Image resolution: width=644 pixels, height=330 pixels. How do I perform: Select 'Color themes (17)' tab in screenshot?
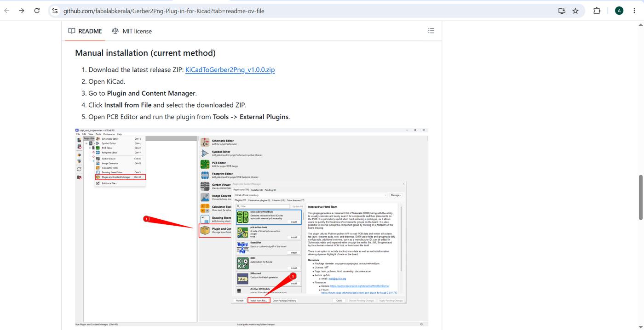click(295, 200)
